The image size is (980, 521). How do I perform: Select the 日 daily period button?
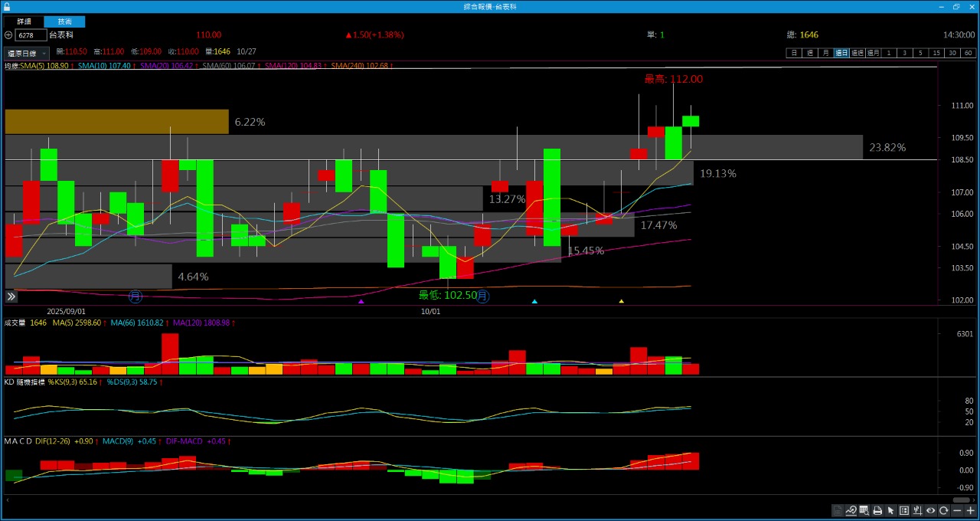[794, 53]
